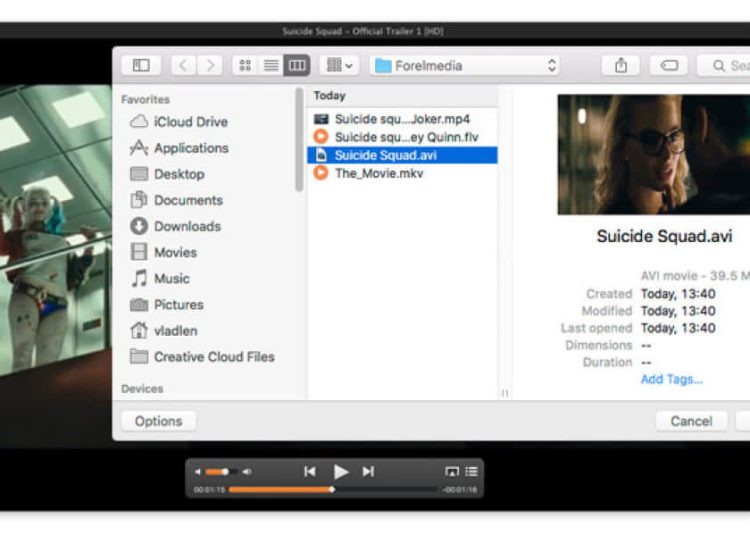Open the item grouping dropdown
This screenshot has height=536, width=750.
pos(339,65)
